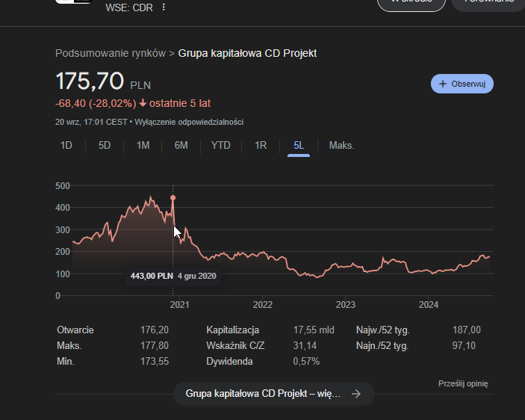Click the CD Projekt logo thumbnail at top
Screen dimensions: 525x420
(73, 2)
